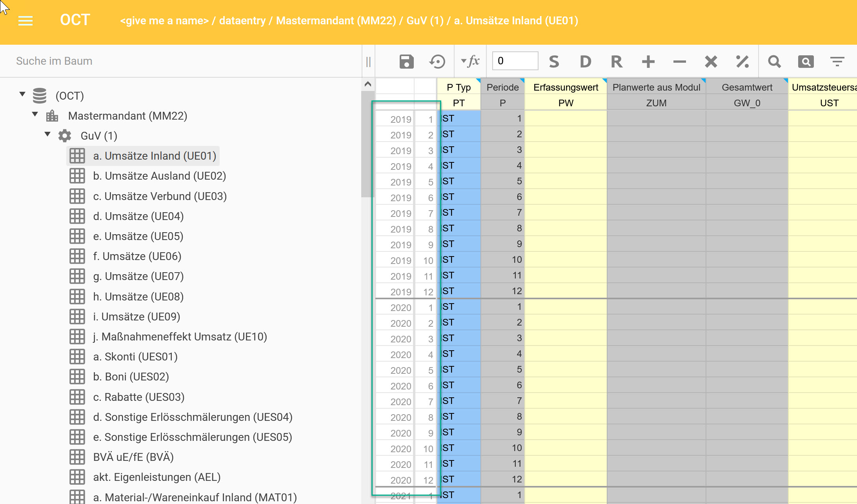Click the plus add icon
Image resolution: width=857 pixels, height=504 pixels.
pyautogui.click(x=648, y=62)
